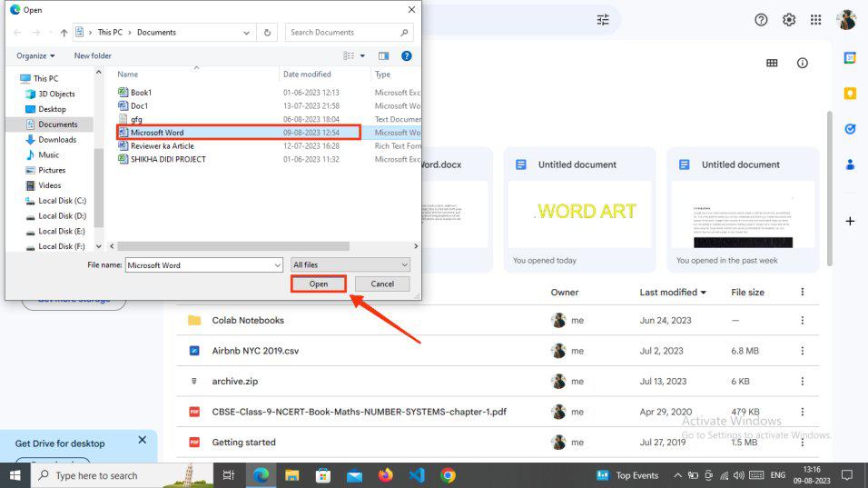The width and height of the screenshot is (868, 488).
Task: Select the gfg text document
Action: coord(136,119)
